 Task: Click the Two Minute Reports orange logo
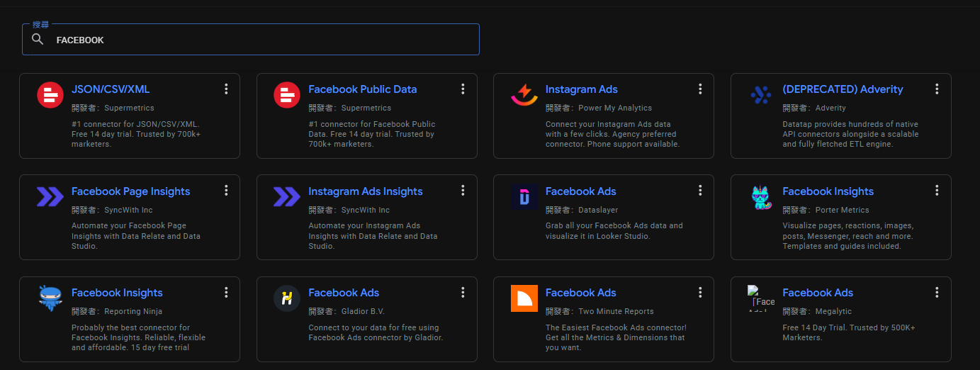point(524,298)
